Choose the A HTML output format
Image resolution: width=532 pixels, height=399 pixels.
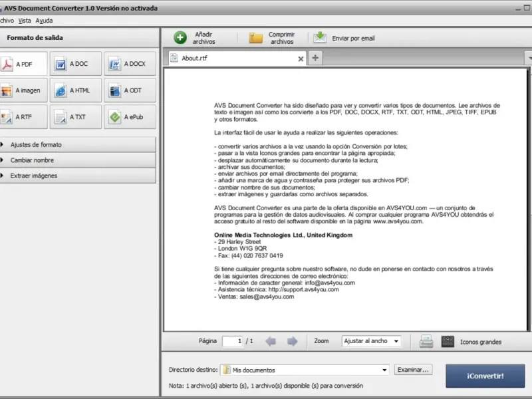tap(76, 90)
